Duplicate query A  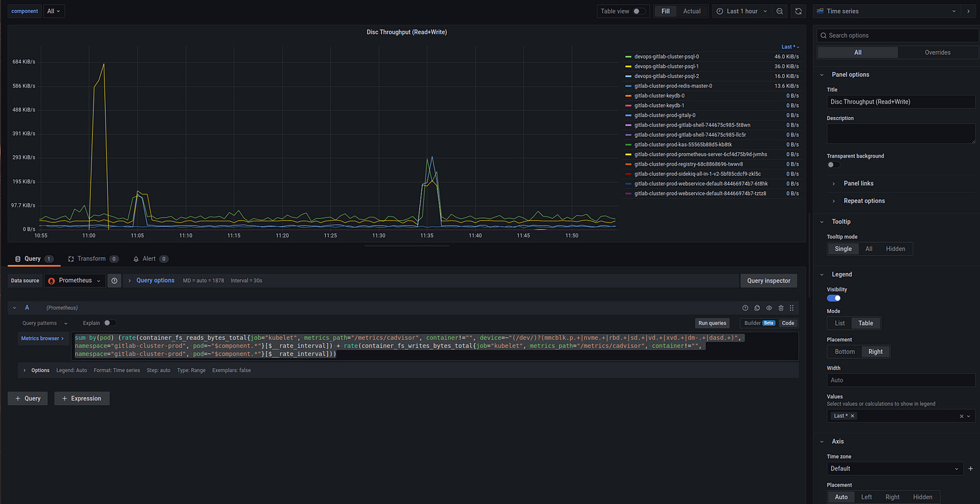pos(757,308)
